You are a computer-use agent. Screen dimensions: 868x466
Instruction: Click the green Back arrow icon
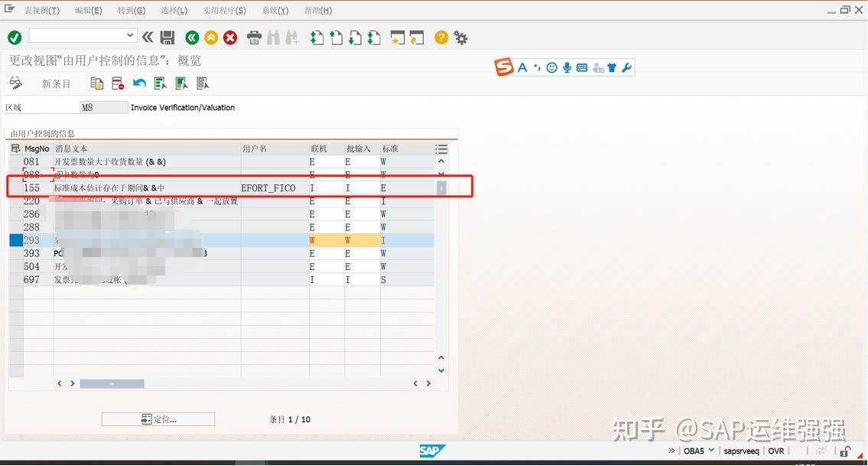(x=191, y=37)
